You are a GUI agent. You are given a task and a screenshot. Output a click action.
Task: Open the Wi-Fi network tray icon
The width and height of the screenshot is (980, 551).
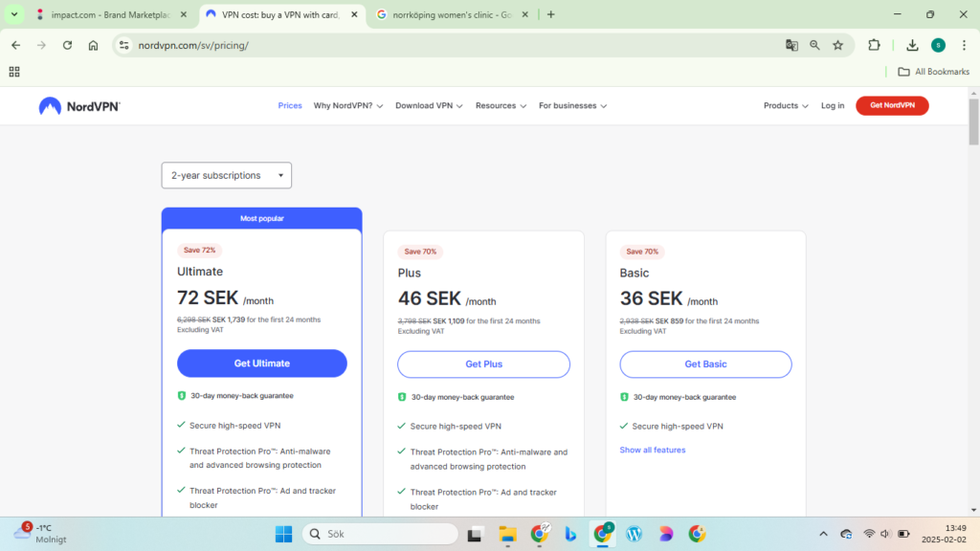click(x=869, y=534)
